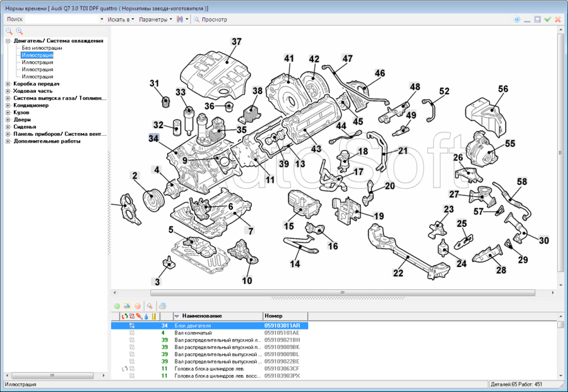Select the Без иллюстрации tree item
This screenshot has width=568, height=392.
(42, 48)
